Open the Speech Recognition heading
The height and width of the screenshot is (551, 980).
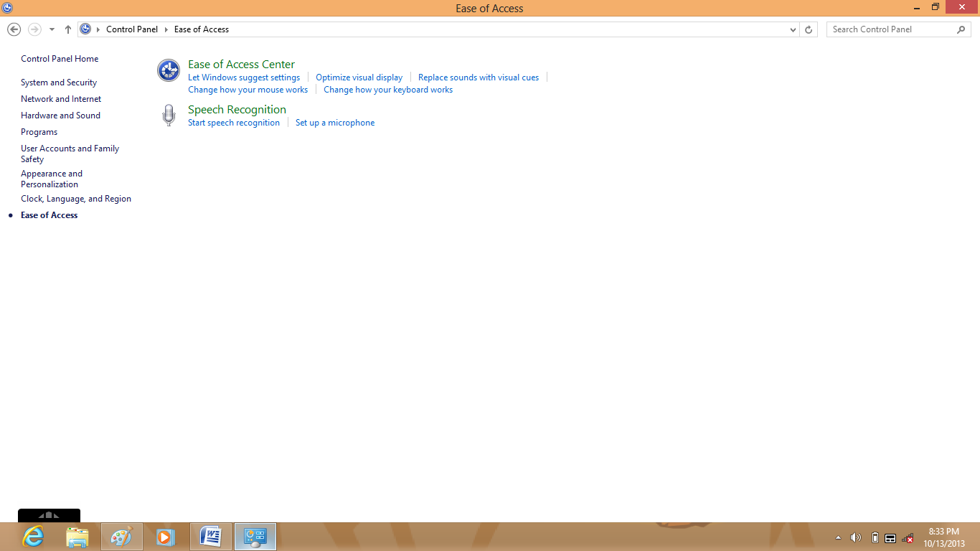click(237, 110)
